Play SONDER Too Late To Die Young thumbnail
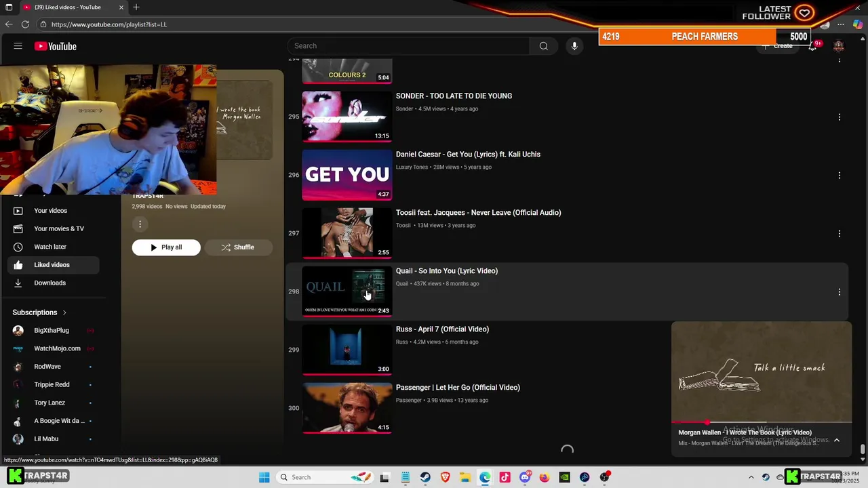The image size is (868, 488). point(347,117)
